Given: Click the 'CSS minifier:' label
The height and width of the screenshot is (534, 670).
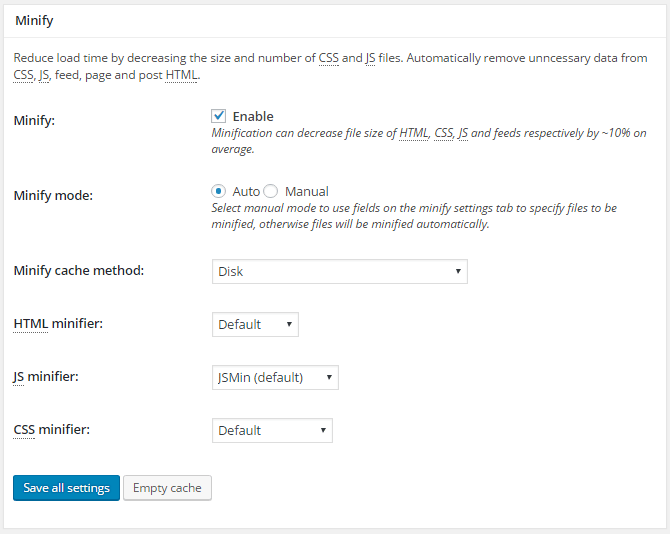Looking at the screenshot, I should click(52, 429).
